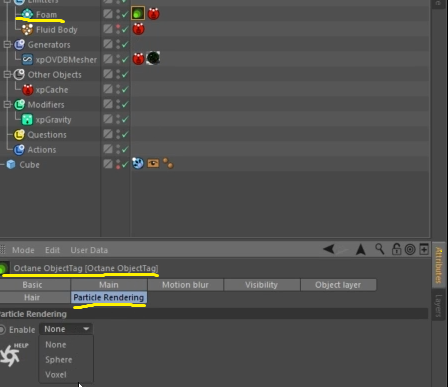Toggle the visibility dots for the Cube
The image size is (448, 387).
click(118, 164)
